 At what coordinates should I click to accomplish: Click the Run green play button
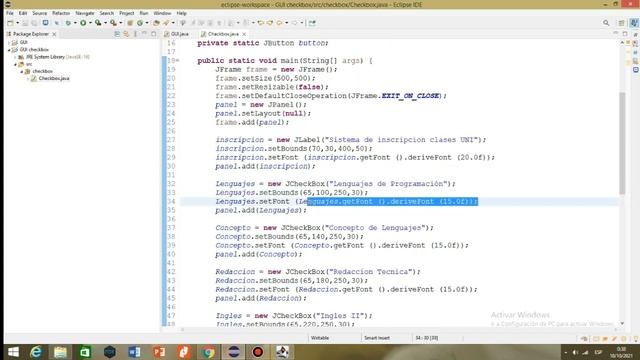point(83,23)
